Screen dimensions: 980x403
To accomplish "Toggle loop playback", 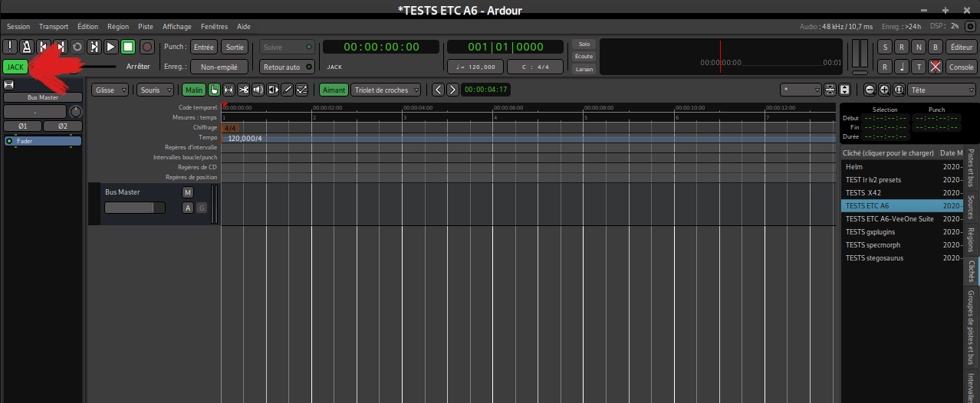I will [x=77, y=47].
